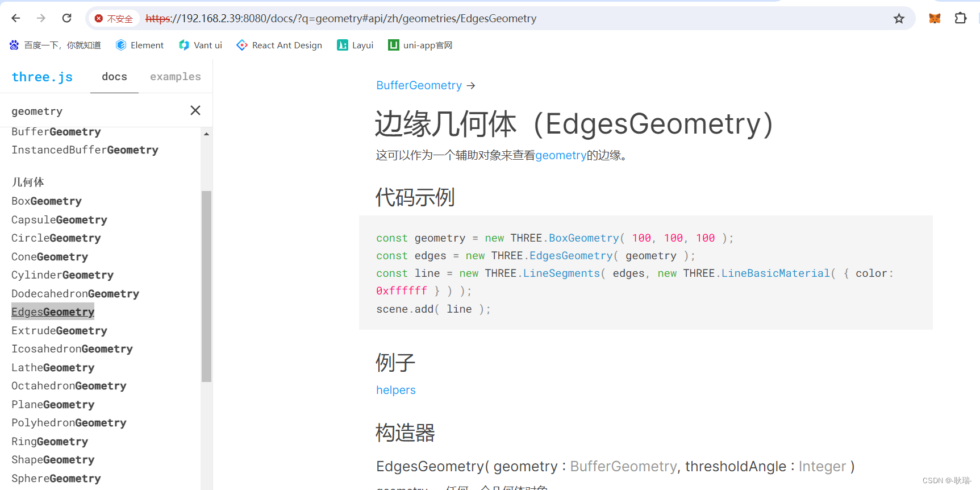This screenshot has width=980, height=490.
Task: Open Integer type in constructor signature
Action: (822, 467)
